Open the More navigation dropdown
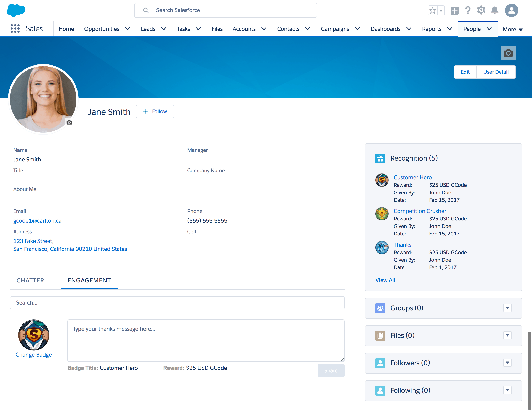This screenshot has height=411, width=532. [x=513, y=29]
